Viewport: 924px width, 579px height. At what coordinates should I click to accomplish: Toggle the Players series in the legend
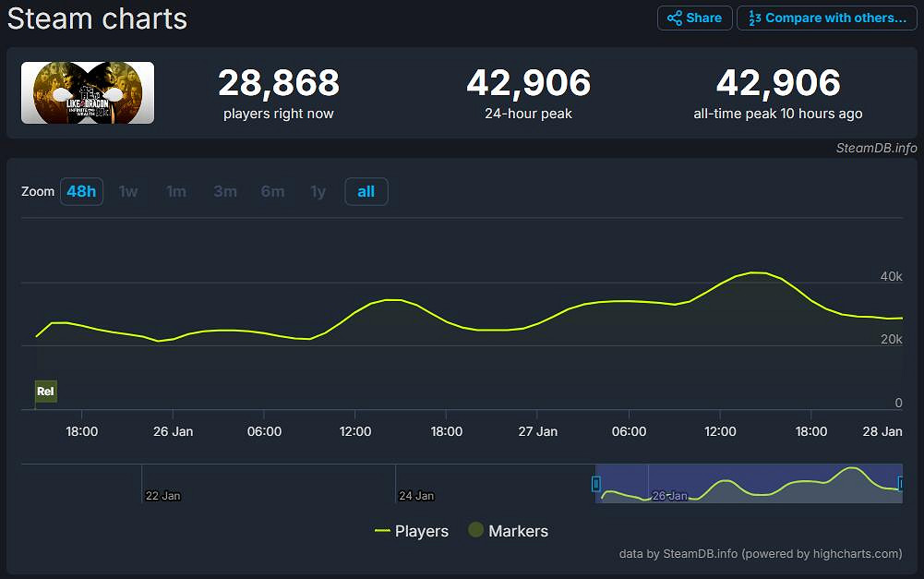click(413, 531)
